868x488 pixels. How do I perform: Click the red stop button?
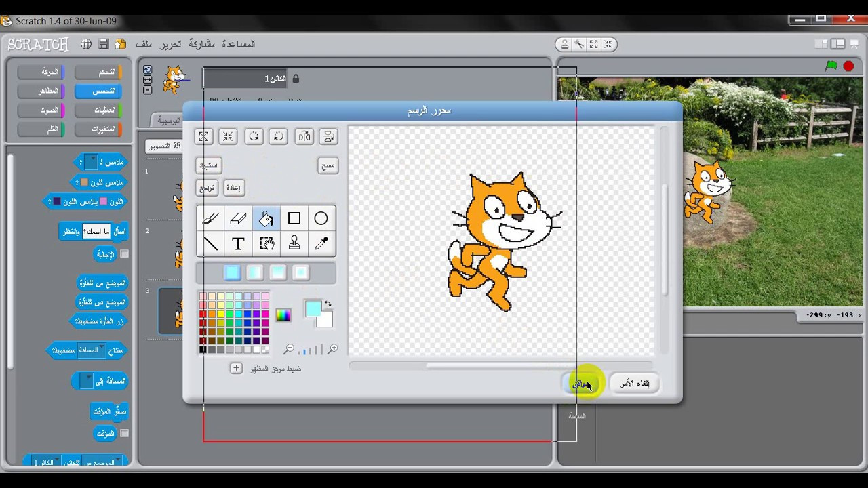click(848, 66)
